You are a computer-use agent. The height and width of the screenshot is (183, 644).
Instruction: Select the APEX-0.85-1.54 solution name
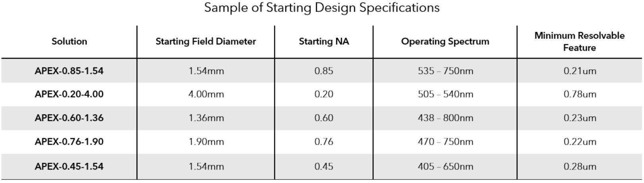pyautogui.click(x=69, y=71)
